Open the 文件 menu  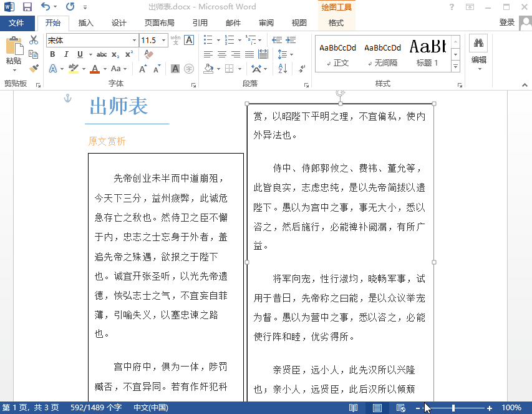(x=18, y=22)
